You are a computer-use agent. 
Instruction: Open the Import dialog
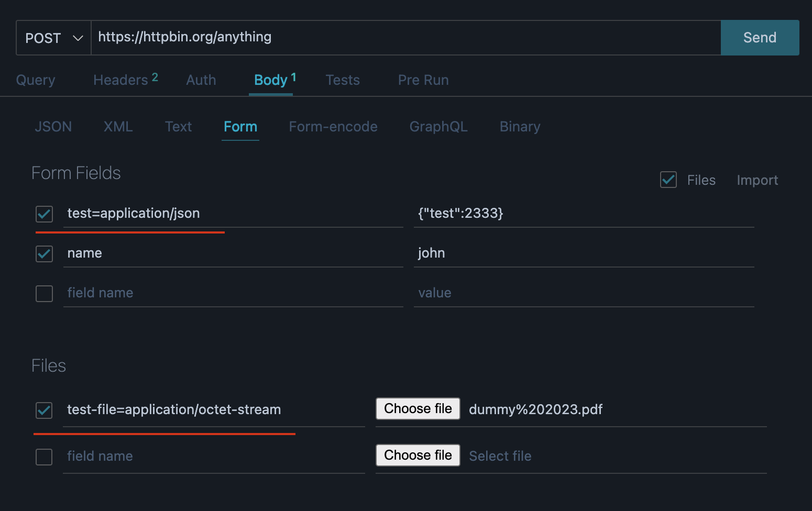(x=757, y=180)
